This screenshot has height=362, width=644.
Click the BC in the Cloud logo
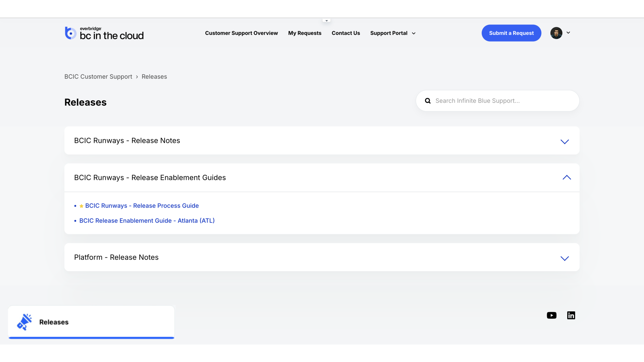[x=104, y=33]
